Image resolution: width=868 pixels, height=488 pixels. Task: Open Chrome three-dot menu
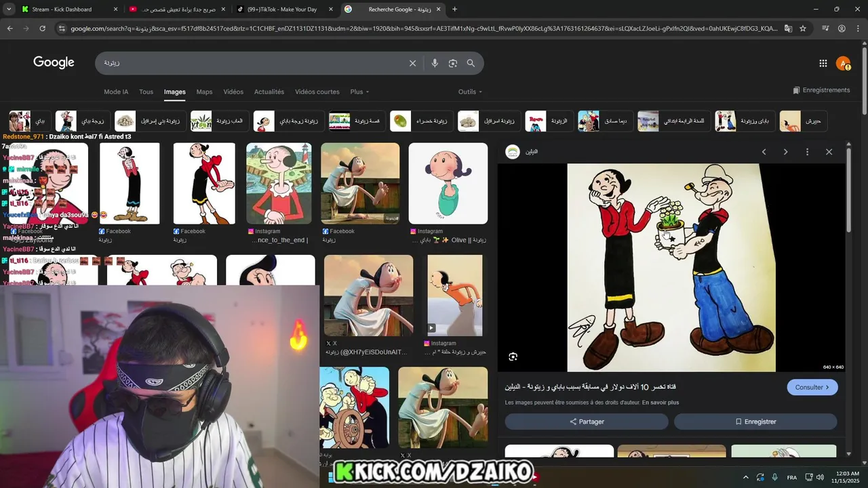point(858,28)
